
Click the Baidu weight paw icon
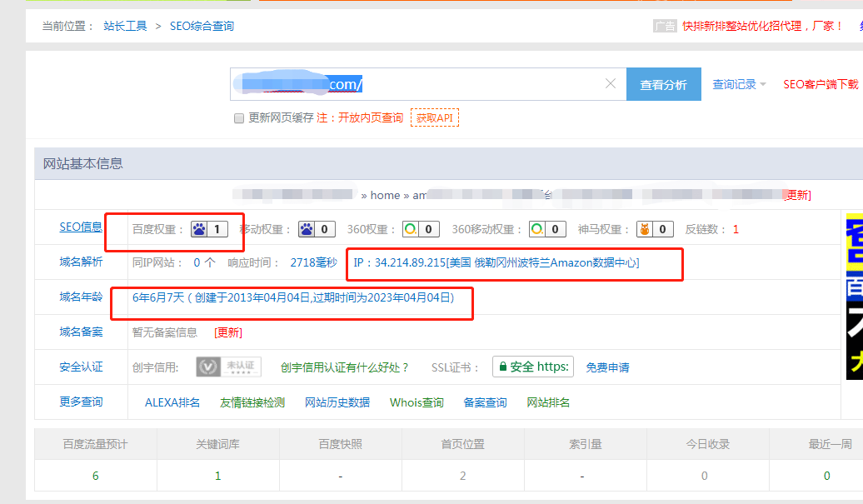[x=200, y=229]
